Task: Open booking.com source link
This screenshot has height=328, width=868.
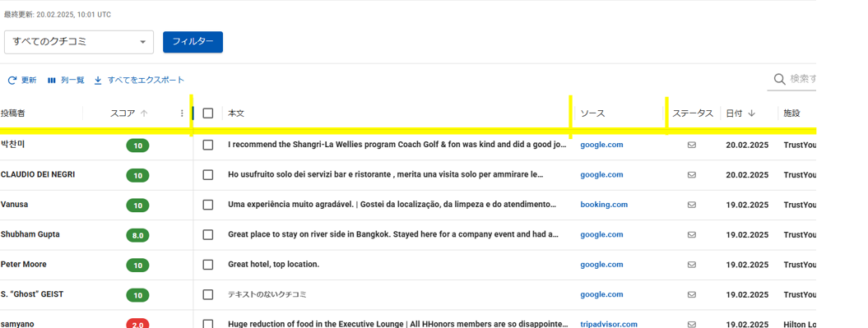Action: [604, 205]
